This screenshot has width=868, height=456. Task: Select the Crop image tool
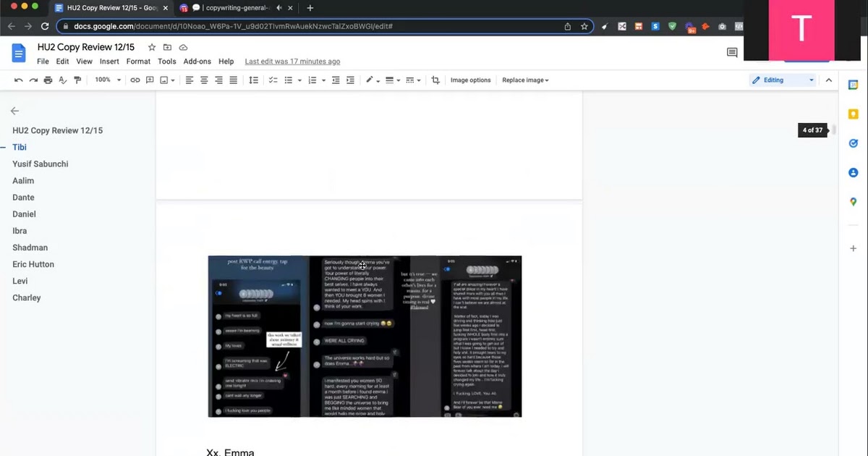(x=435, y=80)
